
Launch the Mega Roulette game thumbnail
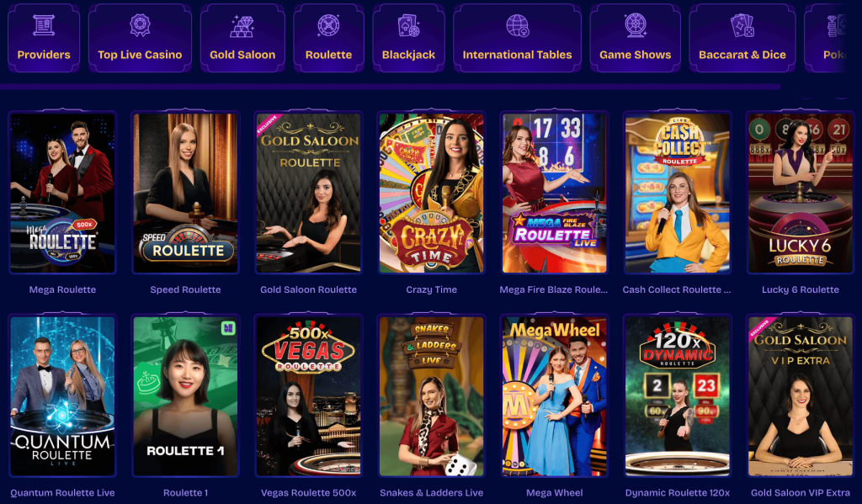pyautogui.click(x=62, y=193)
